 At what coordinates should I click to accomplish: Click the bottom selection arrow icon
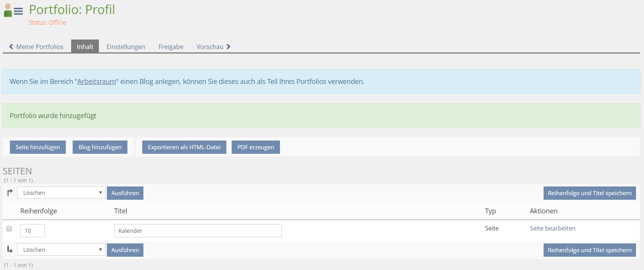coord(10,249)
